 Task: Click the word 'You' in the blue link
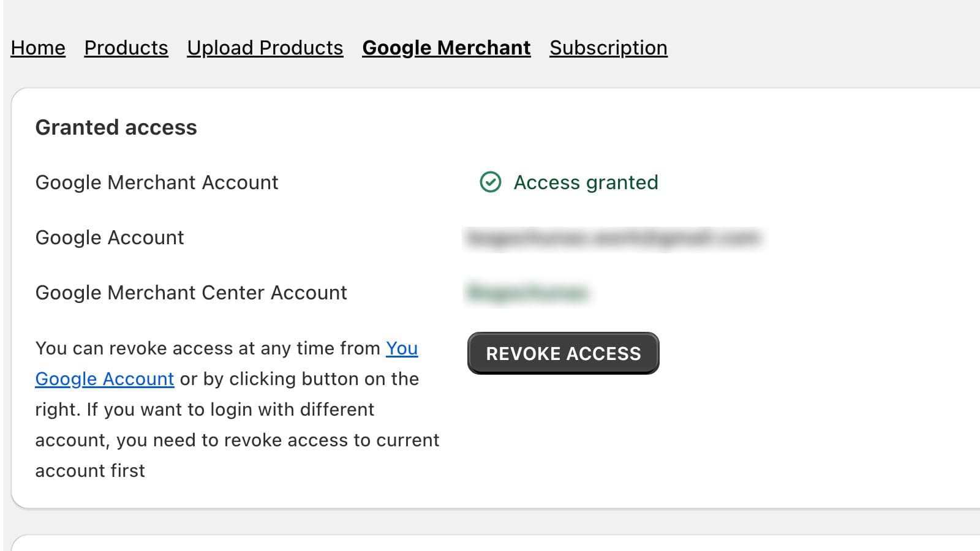click(x=402, y=348)
